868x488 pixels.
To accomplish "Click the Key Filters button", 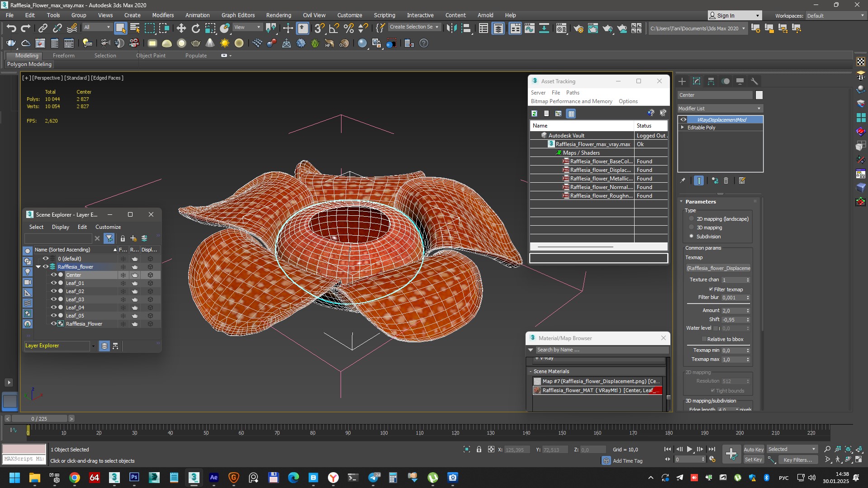I will 798,460.
